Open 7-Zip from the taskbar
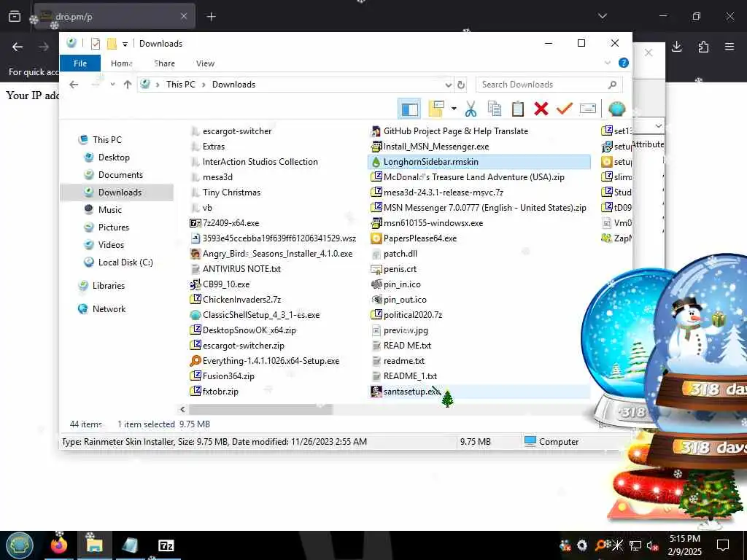 pos(166,545)
